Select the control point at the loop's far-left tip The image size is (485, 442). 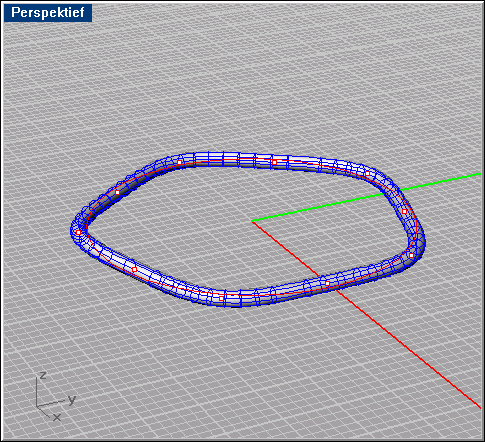(x=78, y=232)
